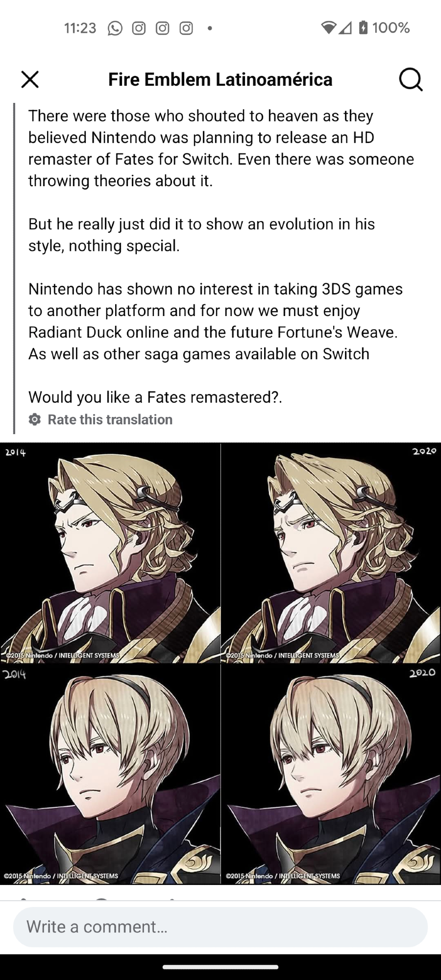Tap the cellular signal icon

pyautogui.click(x=345, y=28)
